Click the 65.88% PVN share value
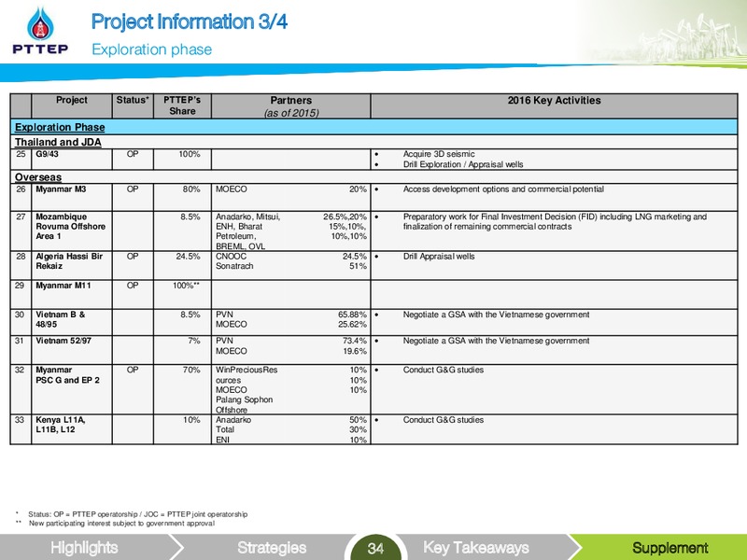Screen dimensions: 747x560 point(353,315)
